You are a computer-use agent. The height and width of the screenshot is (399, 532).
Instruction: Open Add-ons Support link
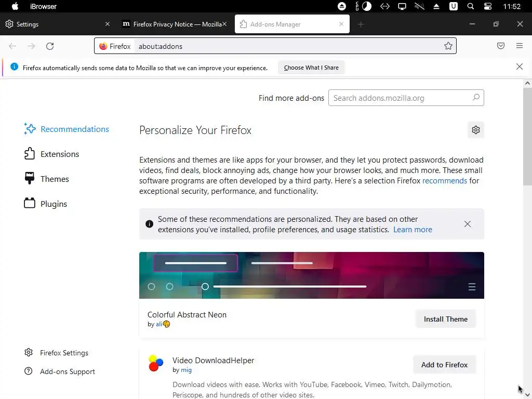(60, 371)
